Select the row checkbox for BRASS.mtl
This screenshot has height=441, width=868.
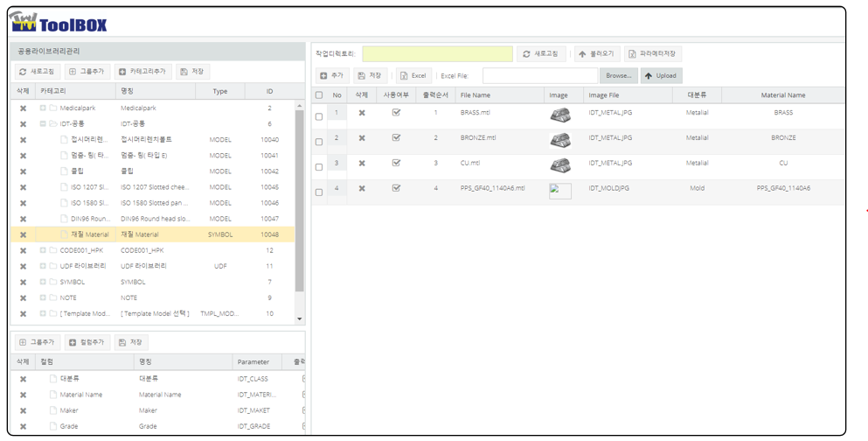pos(319,117)
